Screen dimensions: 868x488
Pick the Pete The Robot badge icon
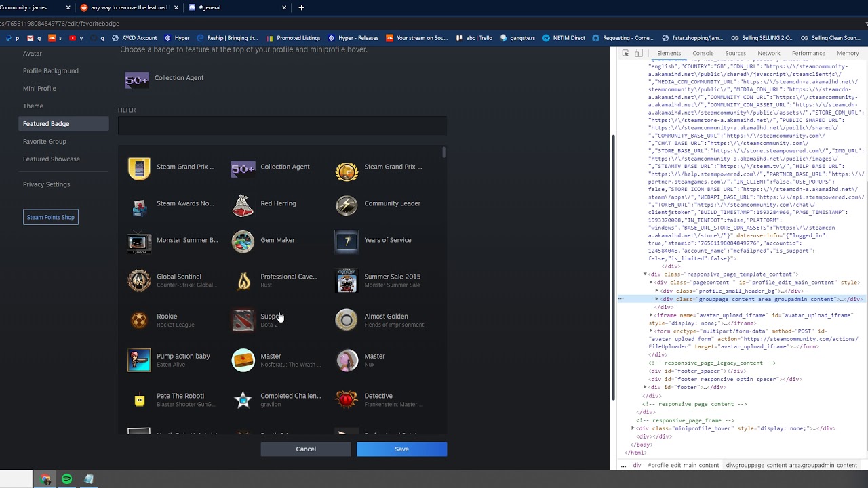[139, 400]
